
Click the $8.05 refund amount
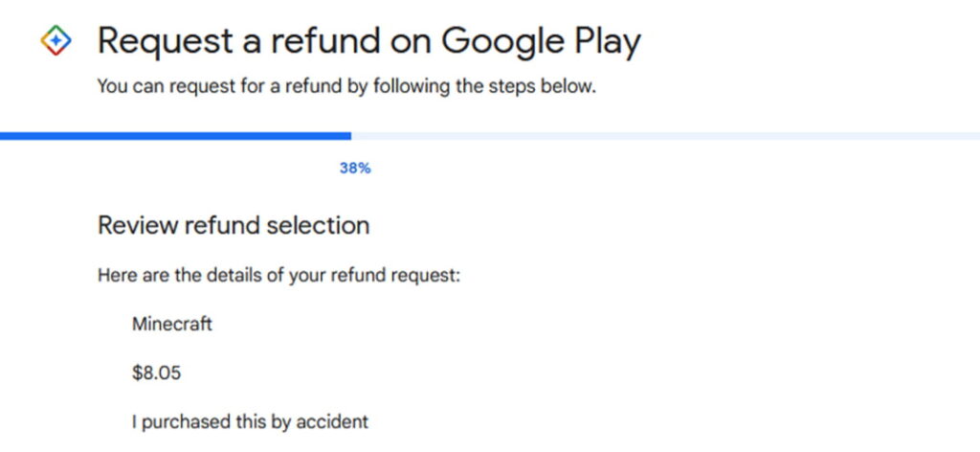point(157,373)
